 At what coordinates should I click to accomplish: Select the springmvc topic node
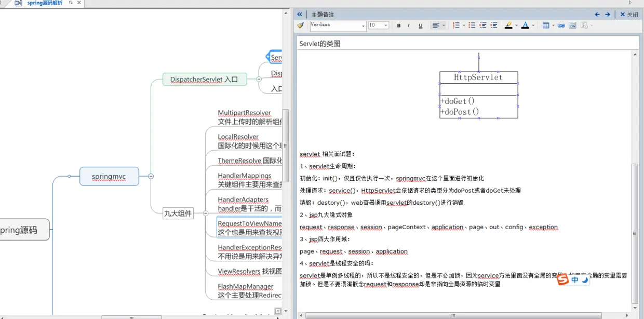click(x=109, y=176)
